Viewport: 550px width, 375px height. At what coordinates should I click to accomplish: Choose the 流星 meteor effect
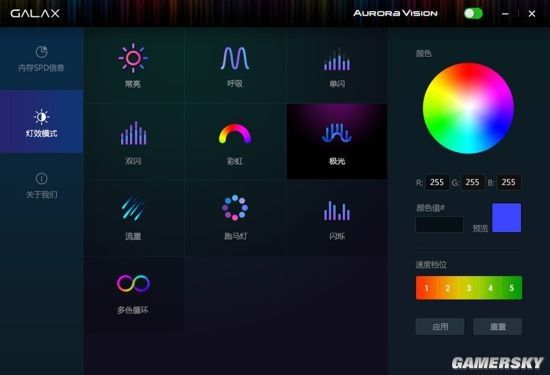(x=133, y=218)
